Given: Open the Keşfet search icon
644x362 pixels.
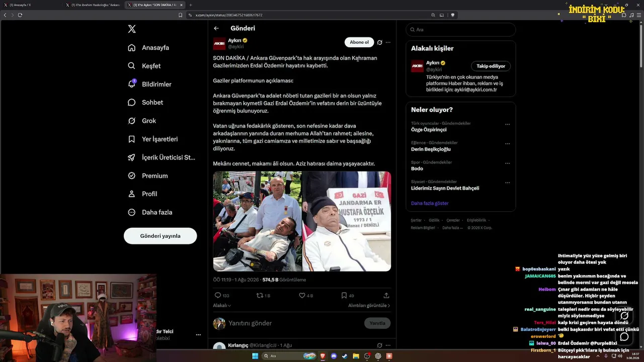Looking at the screenshot, I should tap(132, 66).
